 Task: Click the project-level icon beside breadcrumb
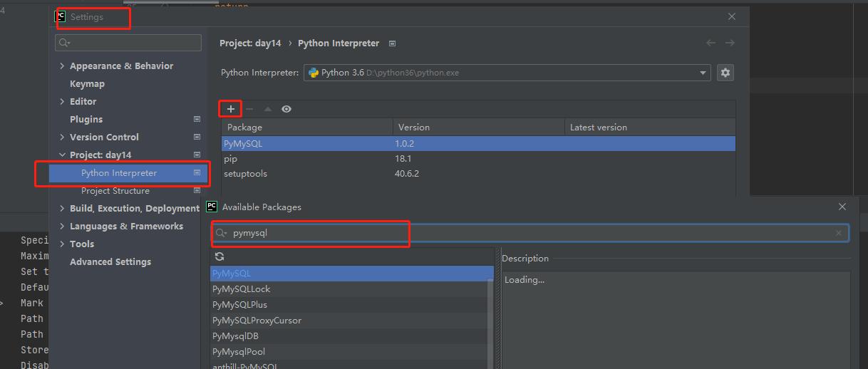point(393,43)
